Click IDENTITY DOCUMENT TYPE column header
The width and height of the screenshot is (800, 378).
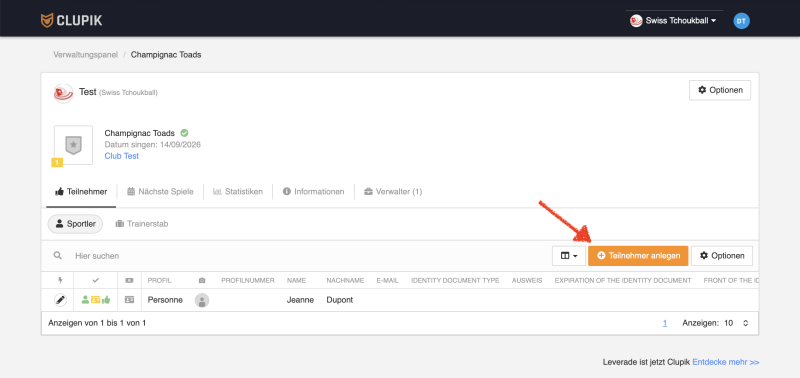pyautogui.click(x=455, y=281)
